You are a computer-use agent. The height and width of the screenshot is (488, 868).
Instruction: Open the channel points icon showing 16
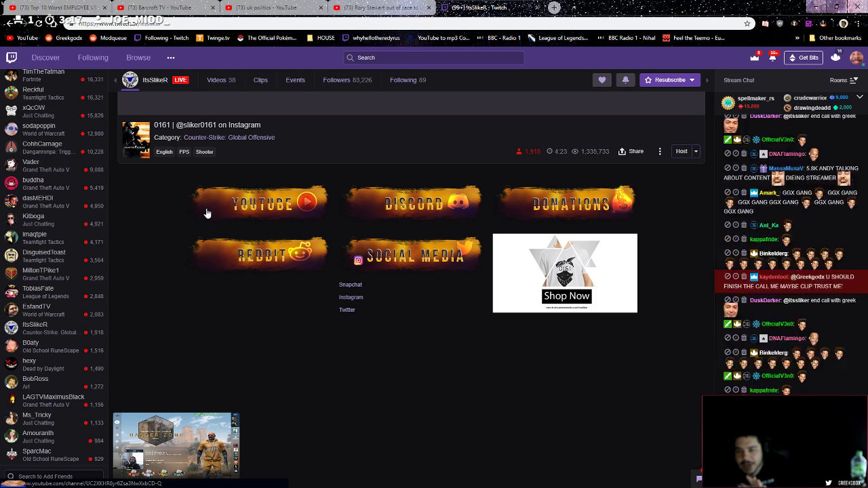click(835, 58)
